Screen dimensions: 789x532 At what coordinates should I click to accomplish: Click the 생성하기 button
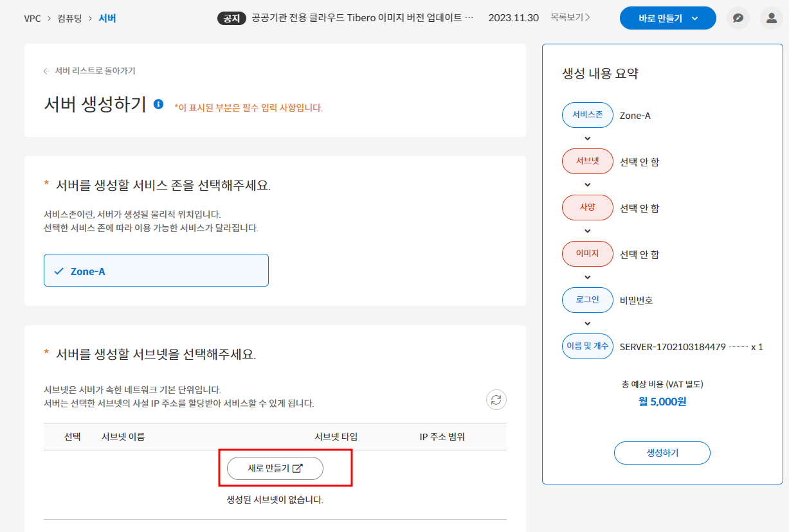click(x=662, y=453)
